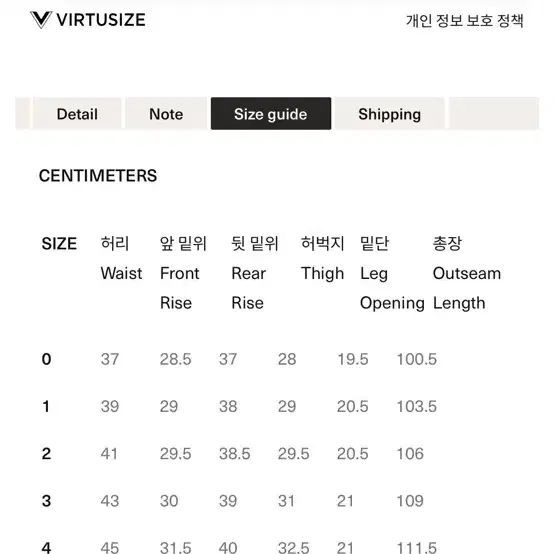The image size is (554, 554).
Task: Open the Shipping tab
Action: [389, 114]
